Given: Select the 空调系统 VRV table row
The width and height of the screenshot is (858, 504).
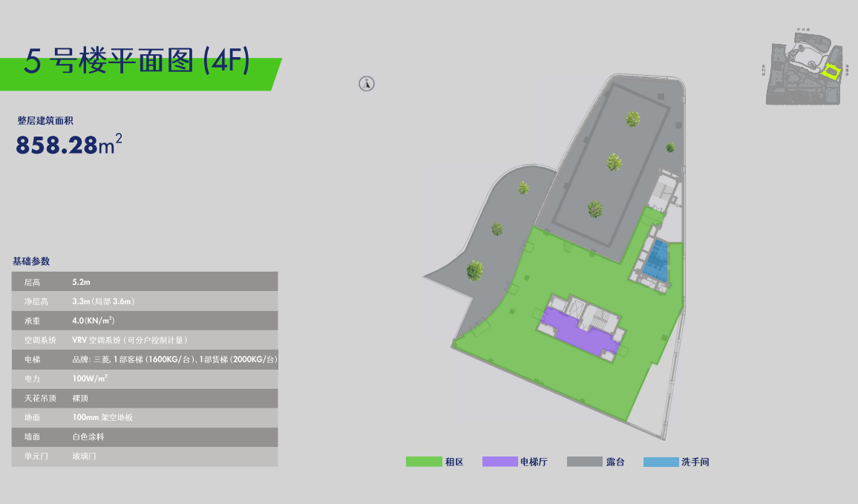Looking at the screenshot, I should (x=145, y=340).
